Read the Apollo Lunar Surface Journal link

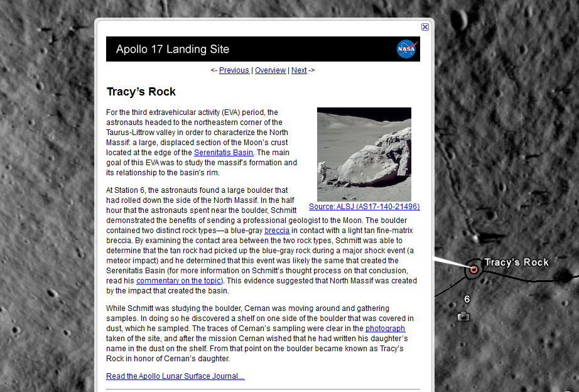[175, 376]
